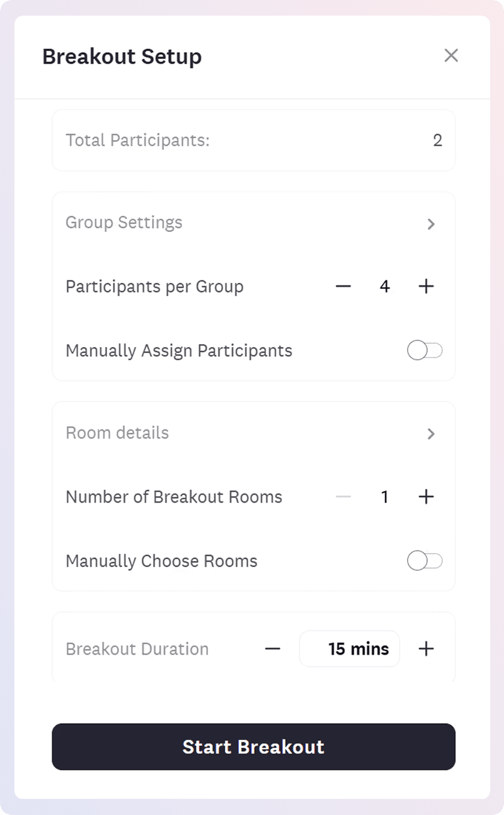The image size is (504, 815).
Task: Add a breakout room with plus icon
Action: (x=426, y=497)
